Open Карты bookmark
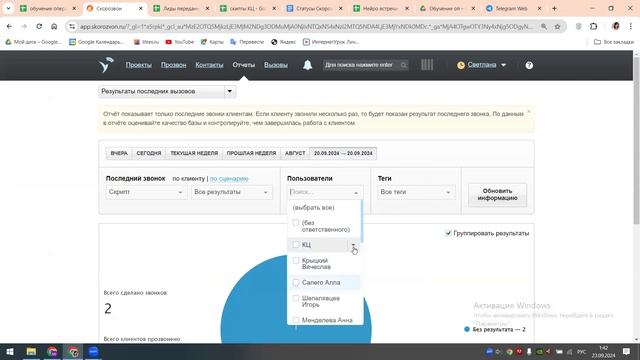This screenshot has height=360, width=640. point(212,42)
